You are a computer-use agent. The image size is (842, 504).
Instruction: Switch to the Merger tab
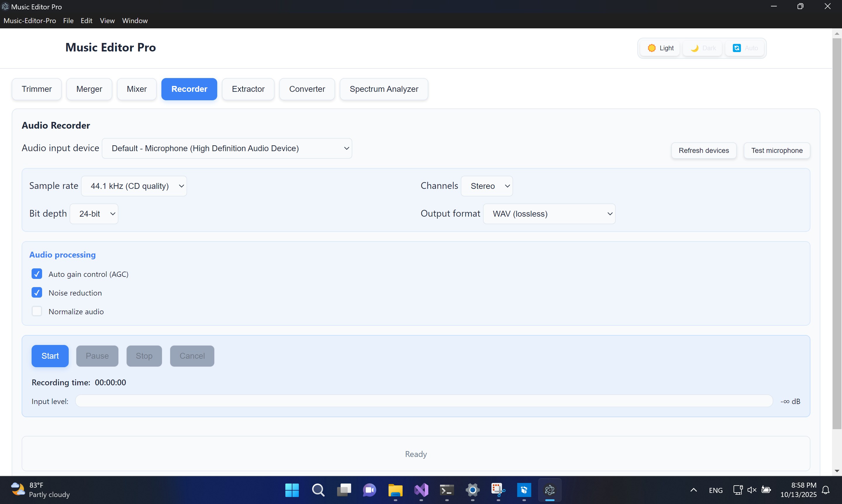[89, 89]
